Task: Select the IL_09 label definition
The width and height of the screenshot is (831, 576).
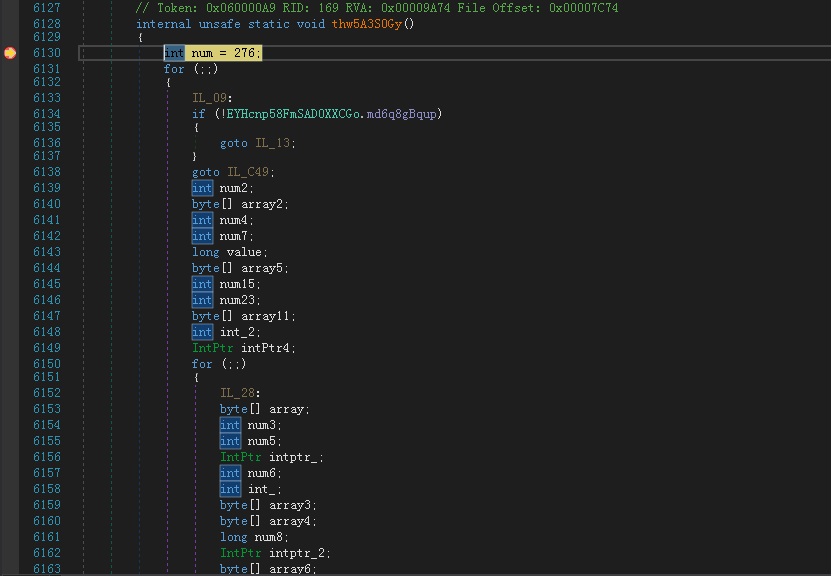Action: 209,98
